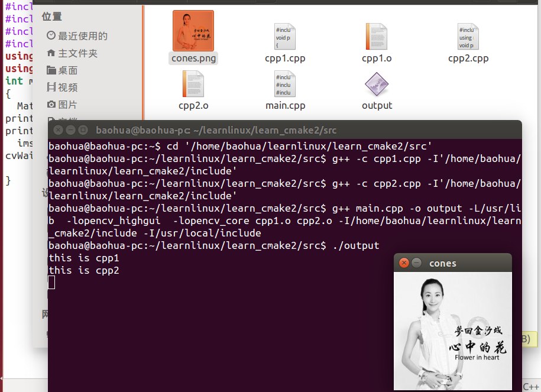Select the main.cpp file icon
This screenshot has height=392, width=541.
tap(285, 83)
